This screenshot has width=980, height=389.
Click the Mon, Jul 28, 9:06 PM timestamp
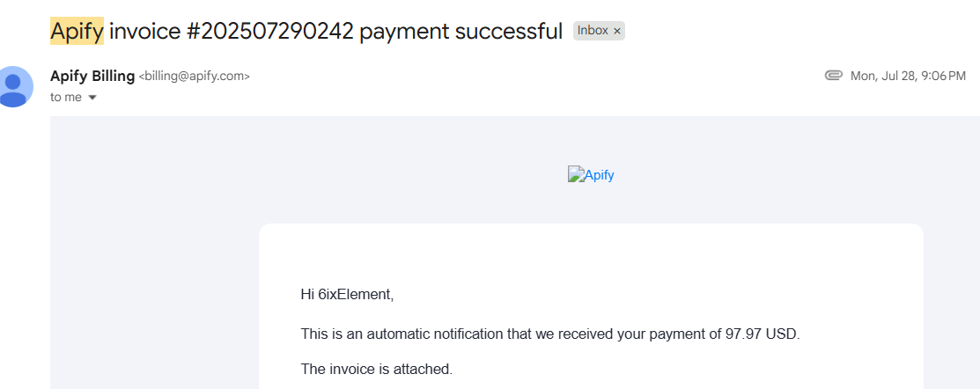pyautogui.click(x=908, y=77)
